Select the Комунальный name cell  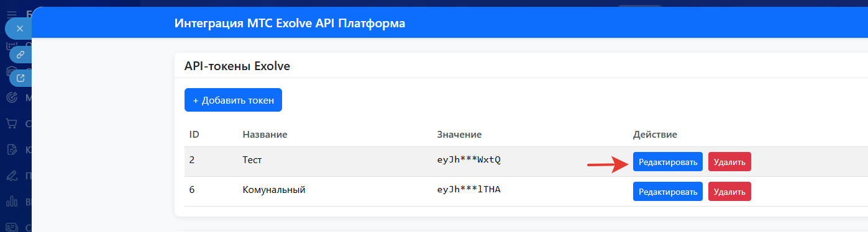tap(274, 190)
